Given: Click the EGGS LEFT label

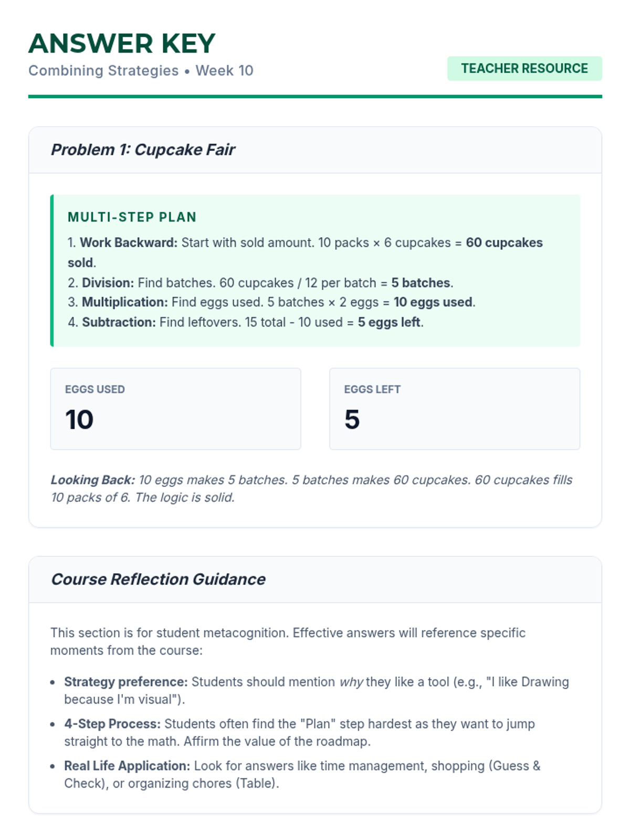Looking at the screenshot, I should point(372,390).
